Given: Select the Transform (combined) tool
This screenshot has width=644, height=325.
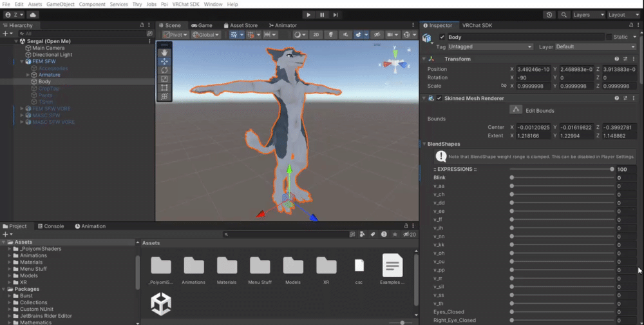Looking at the screenshot, I should tap(164, 96).
